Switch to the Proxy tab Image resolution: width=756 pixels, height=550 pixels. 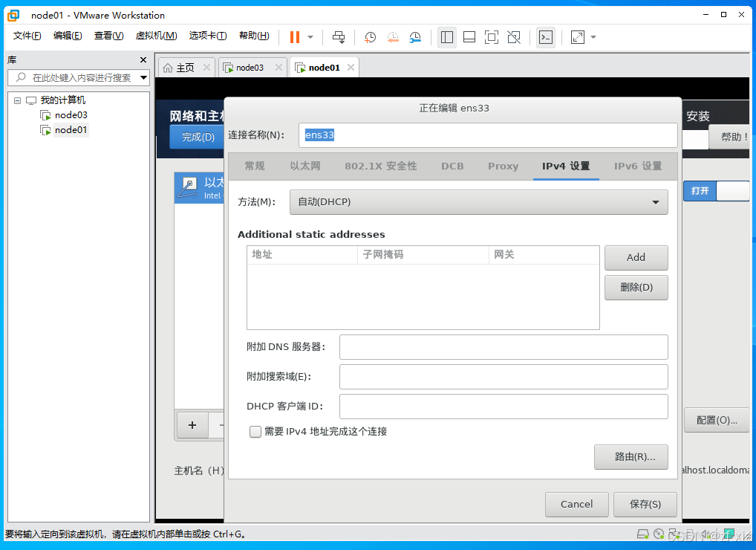coord(503,166)
